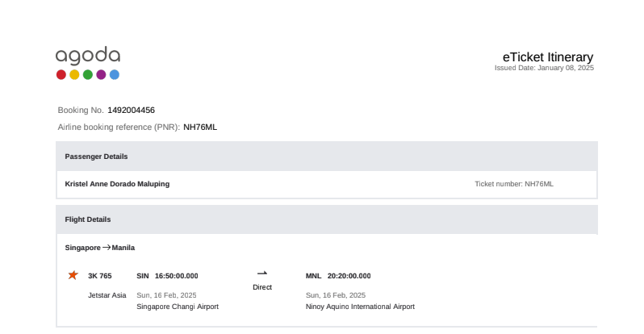Click flight number 3K 765

(99, 276)
